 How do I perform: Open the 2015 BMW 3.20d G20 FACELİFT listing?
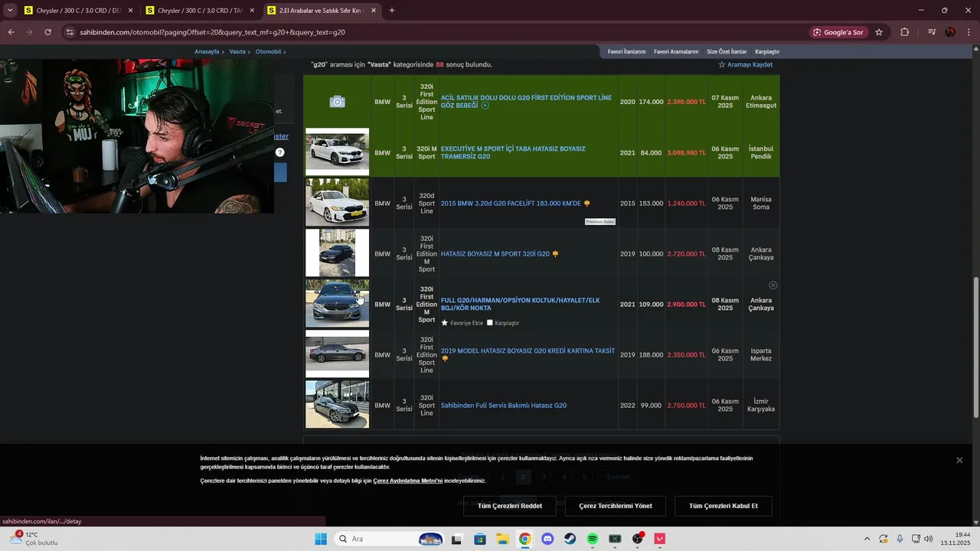coord(511,204)
